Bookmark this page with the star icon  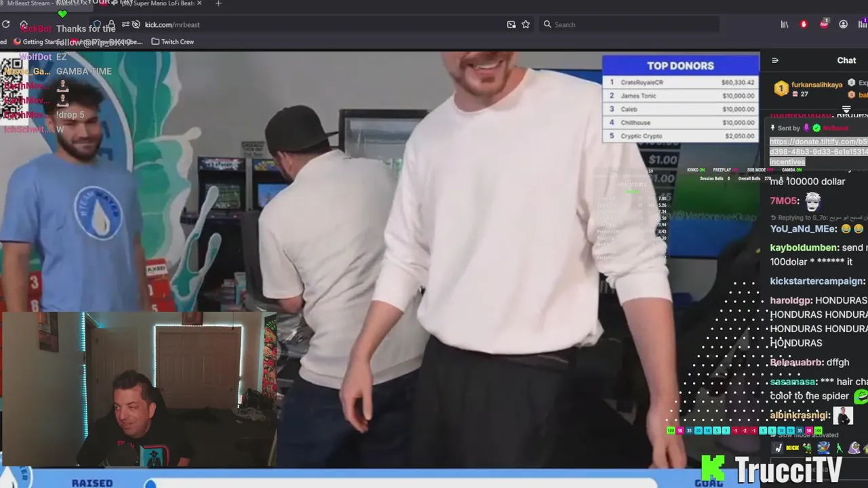pos(526,24)
